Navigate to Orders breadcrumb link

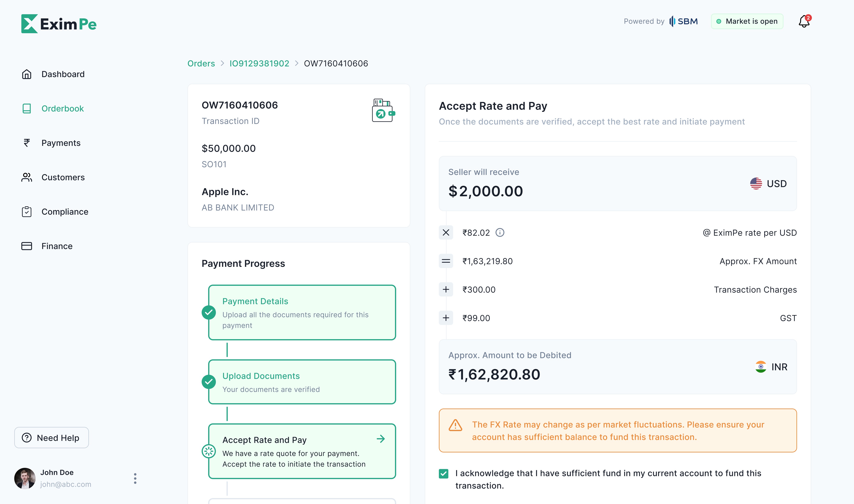tap(201, 63)
